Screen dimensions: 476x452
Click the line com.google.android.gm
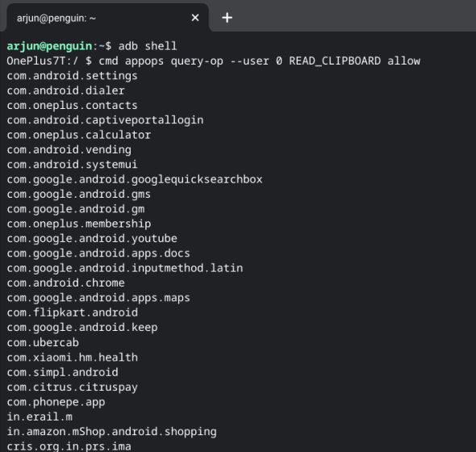76,209
